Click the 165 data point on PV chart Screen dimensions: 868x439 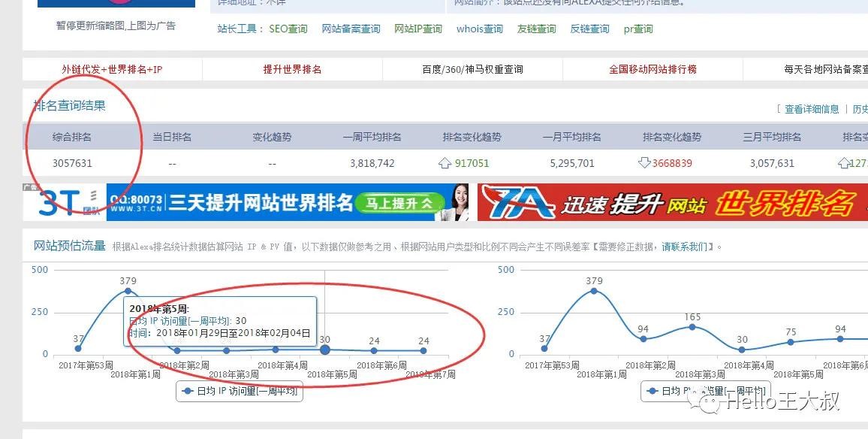(692, 327)
